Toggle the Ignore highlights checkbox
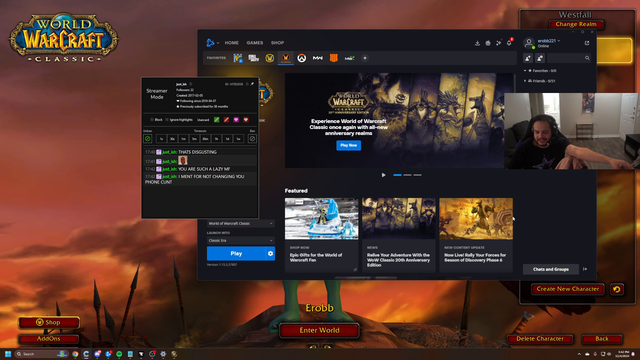Screen dimensions: 640x360 (167, 120)
